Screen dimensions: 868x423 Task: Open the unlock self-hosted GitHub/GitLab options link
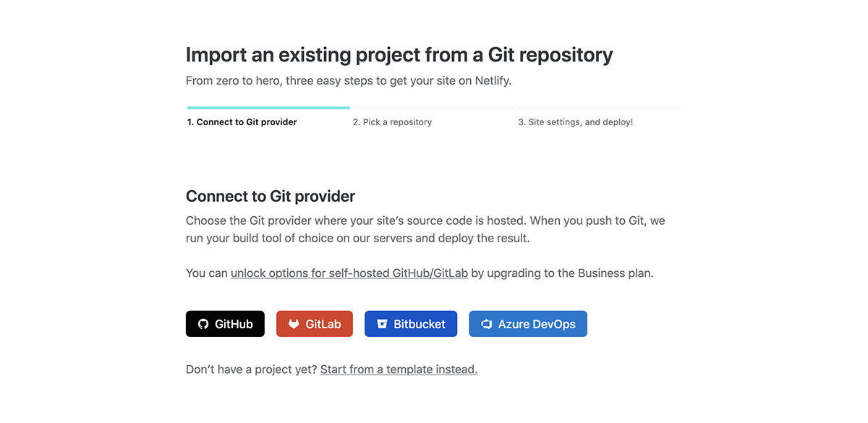tap(349, 273)
